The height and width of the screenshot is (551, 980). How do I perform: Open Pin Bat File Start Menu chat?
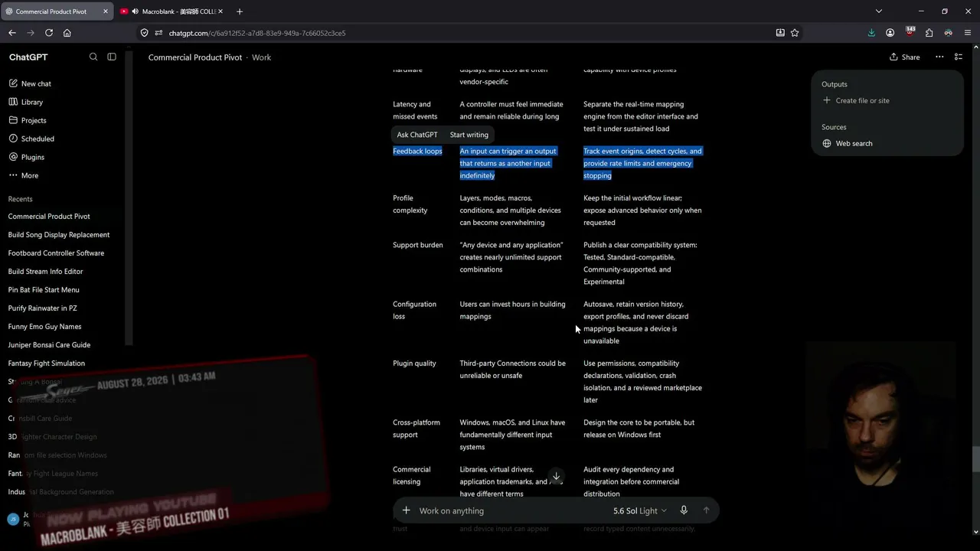44,290
